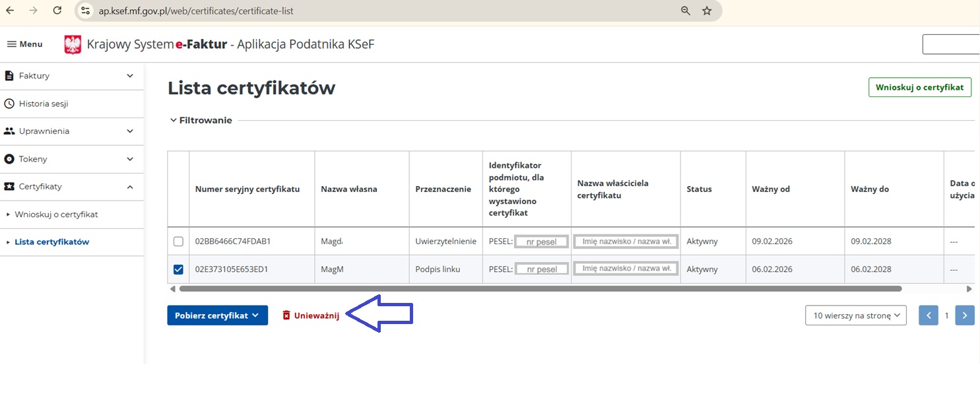Open the rows per page dropdown
The image size is (980, 396).
point(855,315)
